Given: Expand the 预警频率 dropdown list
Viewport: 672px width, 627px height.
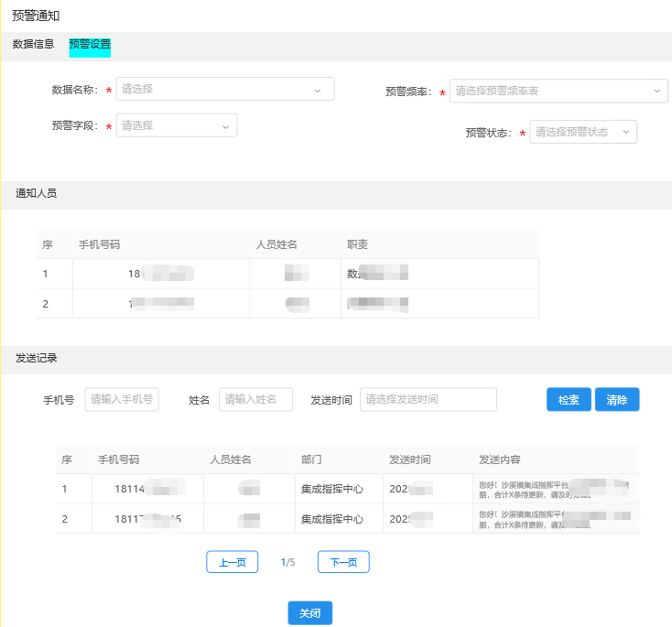Looking at the screenshot, I should tap(558, 91).
